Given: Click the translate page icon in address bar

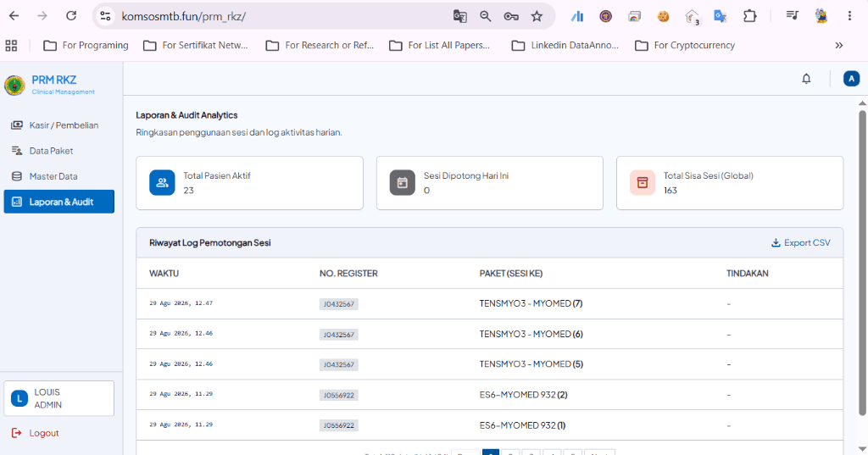Looking at the screenshot, I should point(459,17).
